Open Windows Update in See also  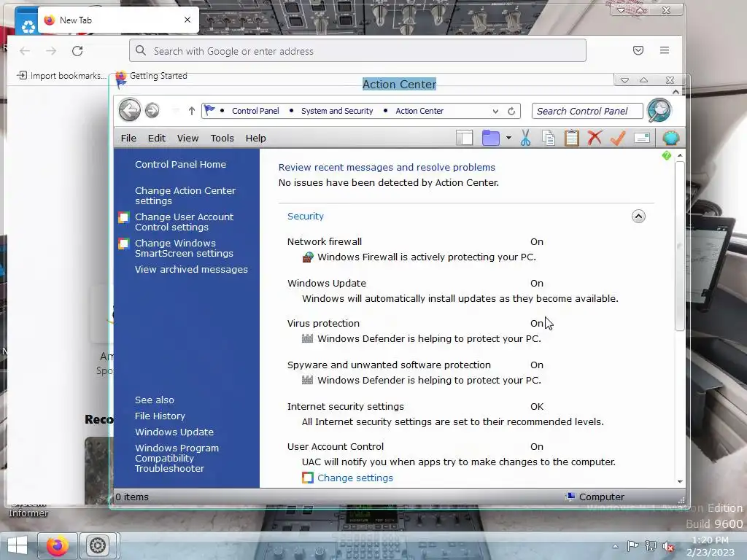(174, 432)
